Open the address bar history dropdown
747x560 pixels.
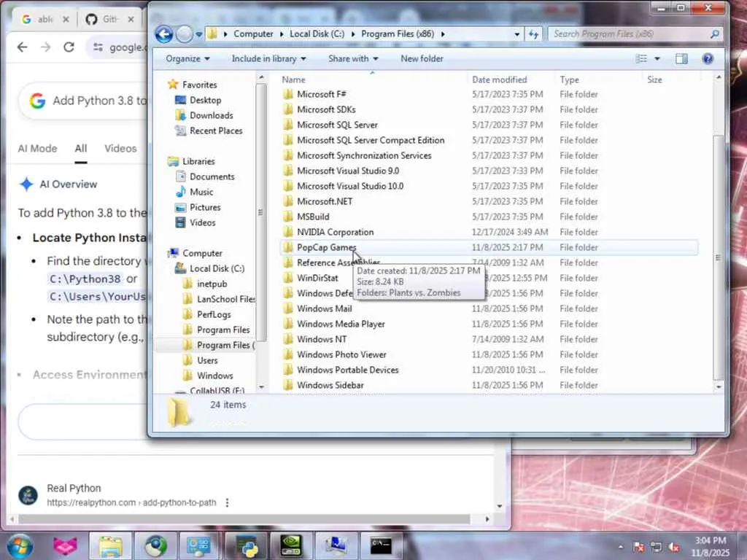517,34
